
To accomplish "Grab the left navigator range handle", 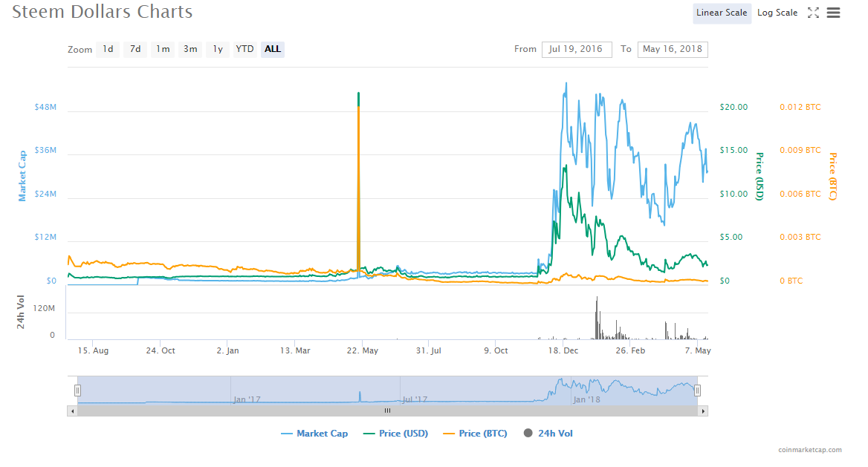I will click(x=77, y=391).
